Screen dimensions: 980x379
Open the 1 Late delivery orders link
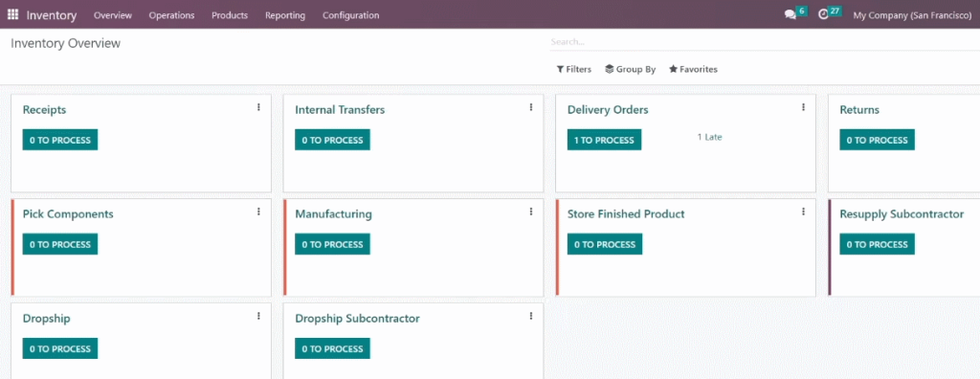(709, 137)
